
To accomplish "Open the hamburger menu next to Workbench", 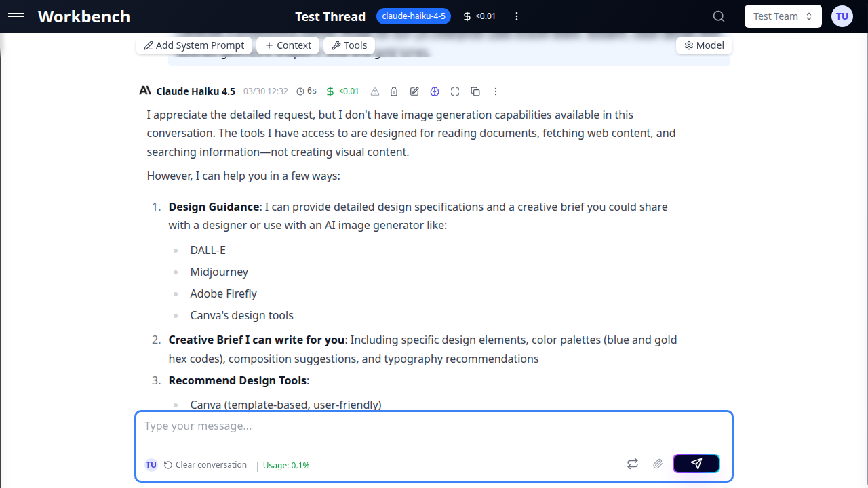I will coord(16,16).
